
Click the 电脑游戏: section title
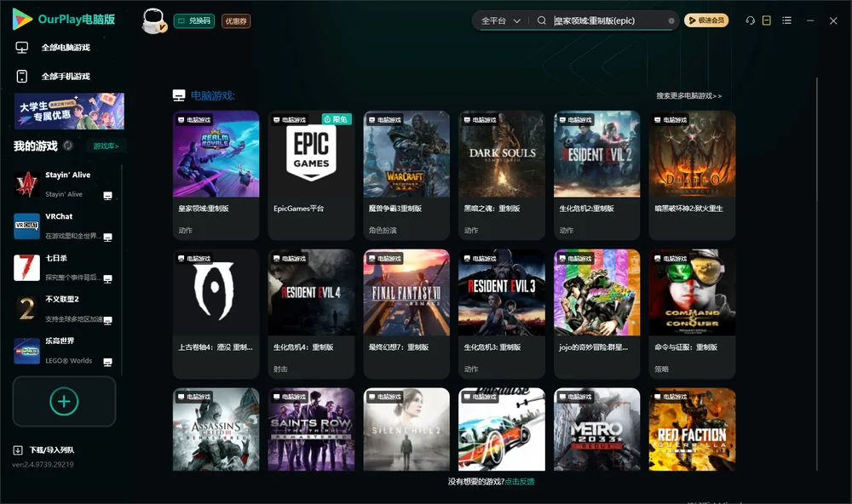click(x=212, y=95)
